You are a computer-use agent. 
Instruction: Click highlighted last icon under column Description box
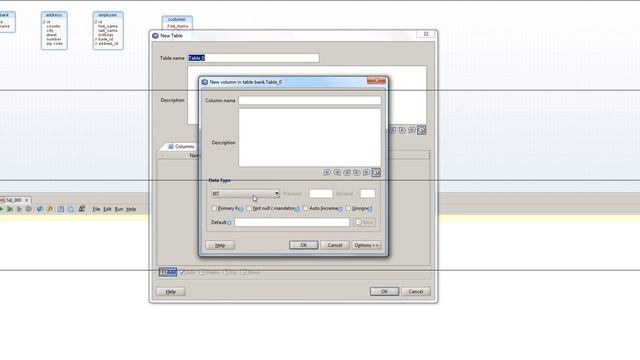point(376,173)
